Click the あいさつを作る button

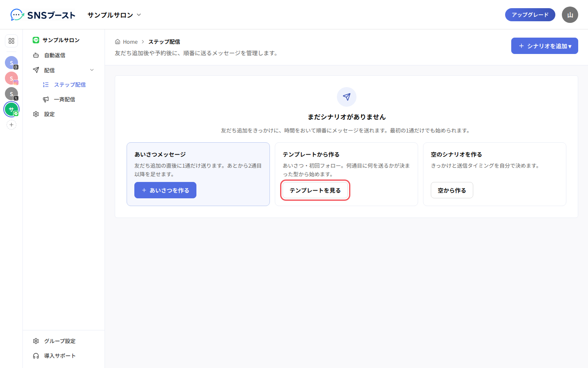tap(165, 190)
